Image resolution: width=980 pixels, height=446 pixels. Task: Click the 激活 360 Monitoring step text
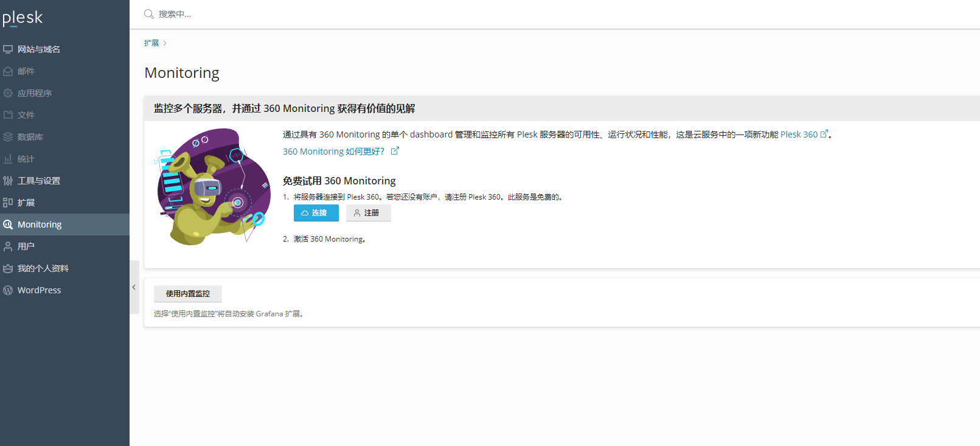click(x=330, y=239)
